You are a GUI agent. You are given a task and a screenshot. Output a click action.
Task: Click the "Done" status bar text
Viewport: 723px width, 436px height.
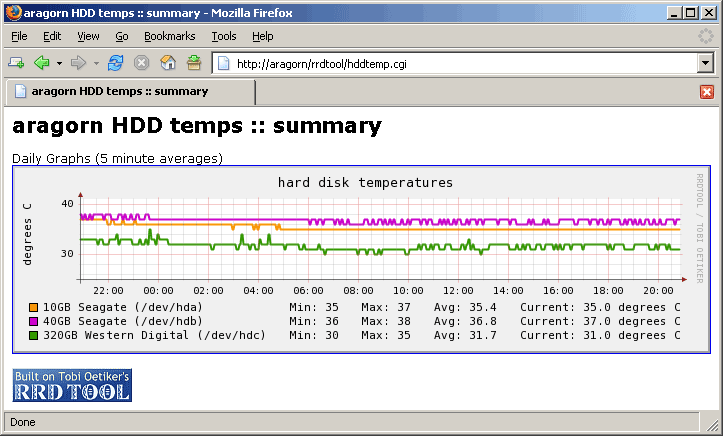[x=23, y=422]
